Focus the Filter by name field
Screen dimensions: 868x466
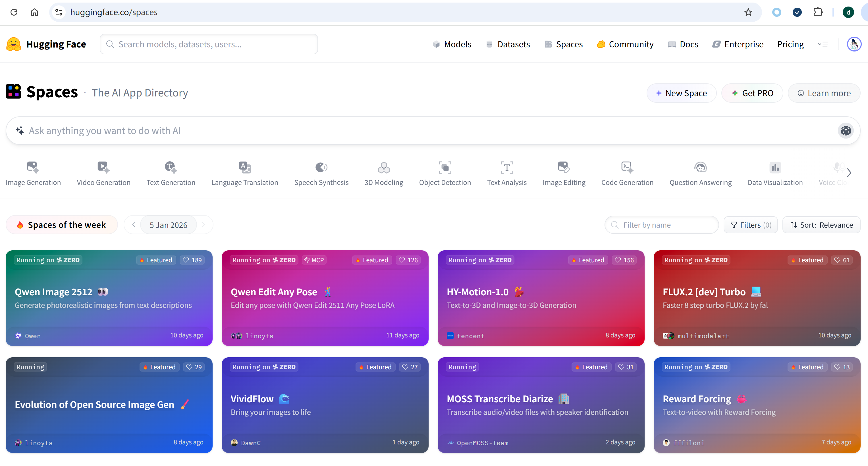point(661,225)
